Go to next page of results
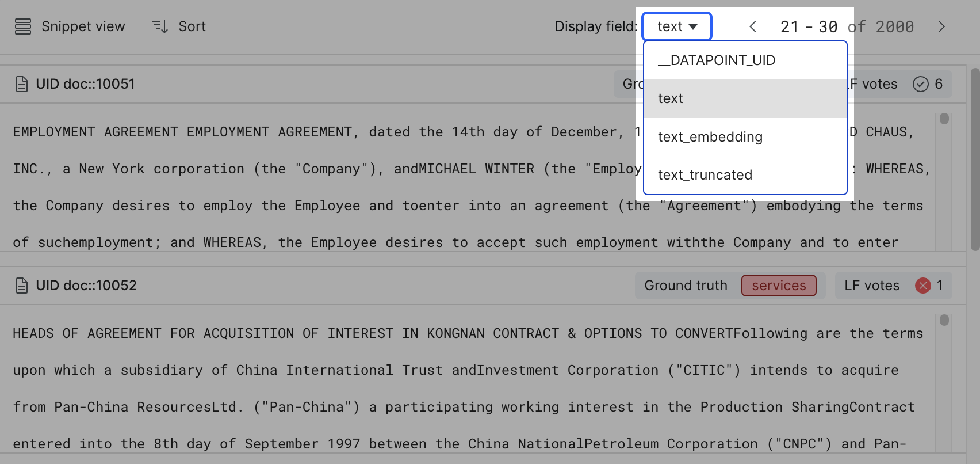Screen dimensions: 980x464 (941, 26)
